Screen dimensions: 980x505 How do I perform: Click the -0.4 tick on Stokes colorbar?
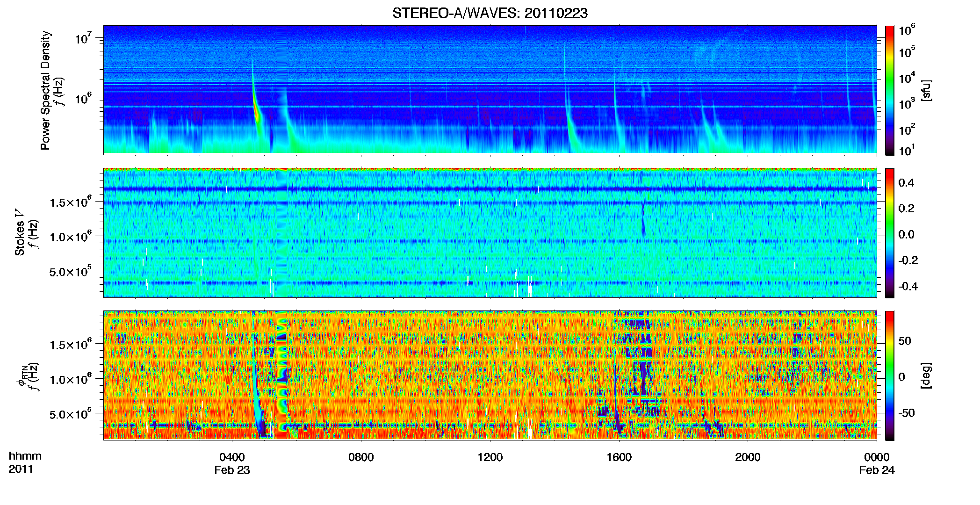908,286
